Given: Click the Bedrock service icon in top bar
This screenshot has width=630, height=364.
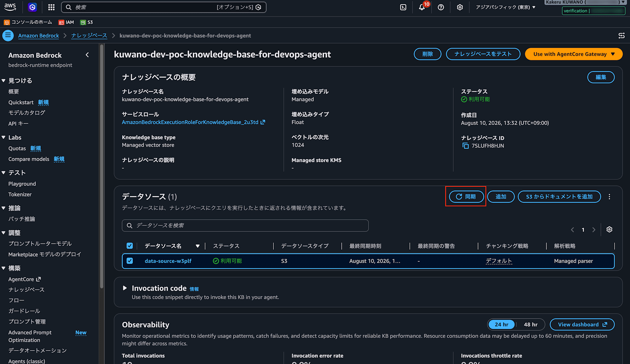Looking at the screenshot, I should tap(32, 7).
